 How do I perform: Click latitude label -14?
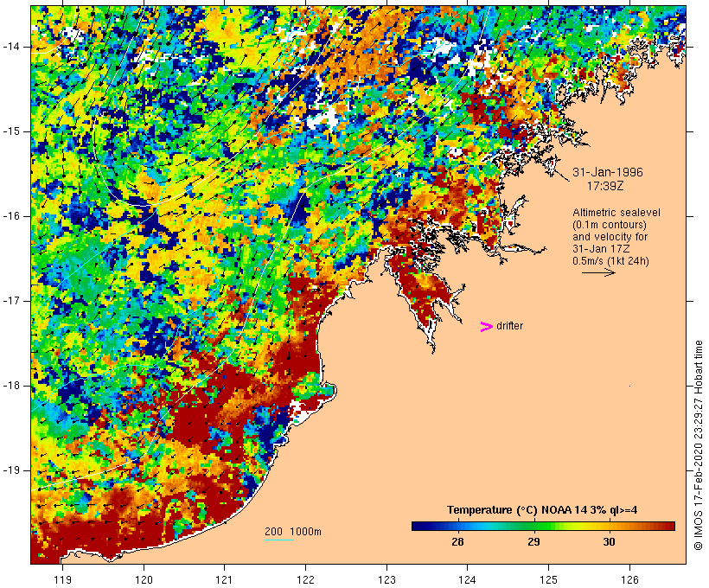pos(11,47)
